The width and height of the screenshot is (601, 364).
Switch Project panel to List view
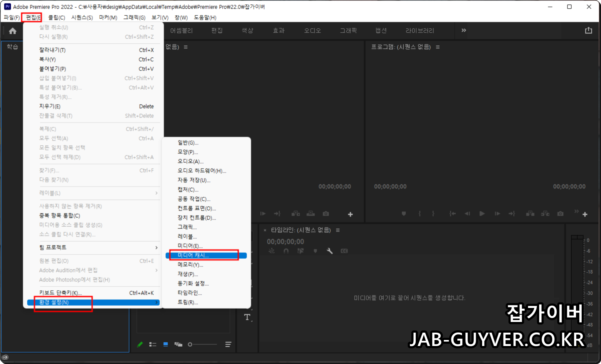153,344
